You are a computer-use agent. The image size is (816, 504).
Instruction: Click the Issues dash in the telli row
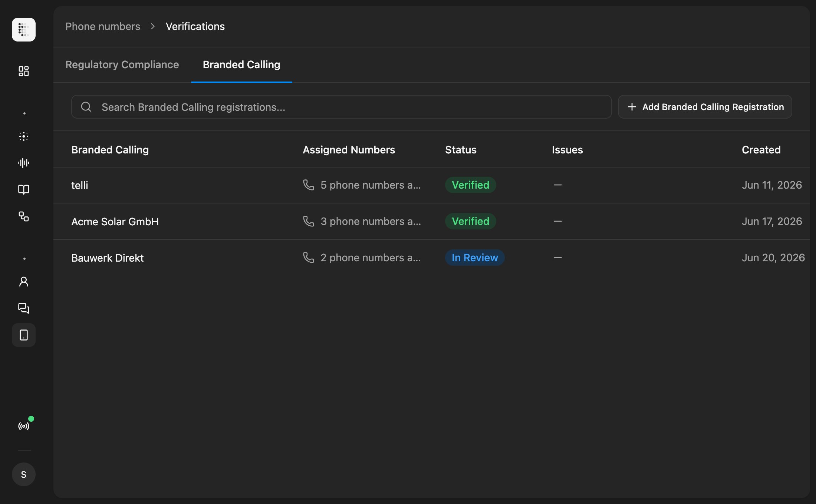(557, 185)
